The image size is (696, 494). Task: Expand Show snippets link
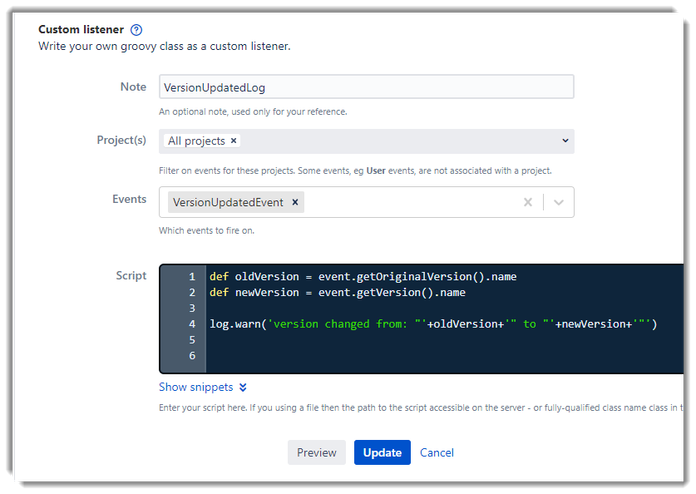pyautogui.click(x=202, y=387)
